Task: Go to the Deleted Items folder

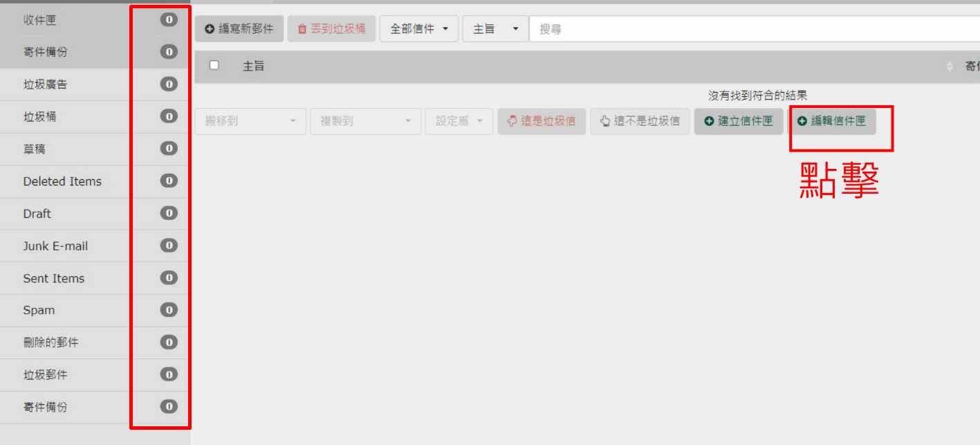Action: tap(62, 181)
